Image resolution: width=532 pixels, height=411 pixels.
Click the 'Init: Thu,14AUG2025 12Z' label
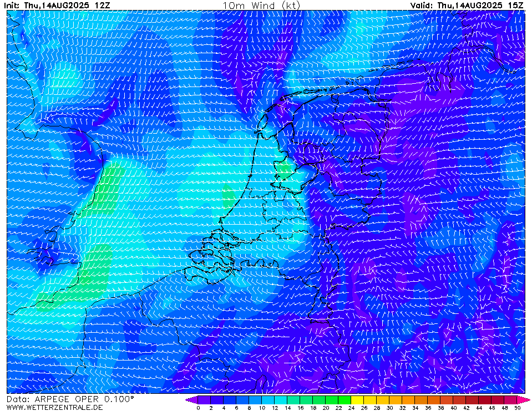[57, 6]
